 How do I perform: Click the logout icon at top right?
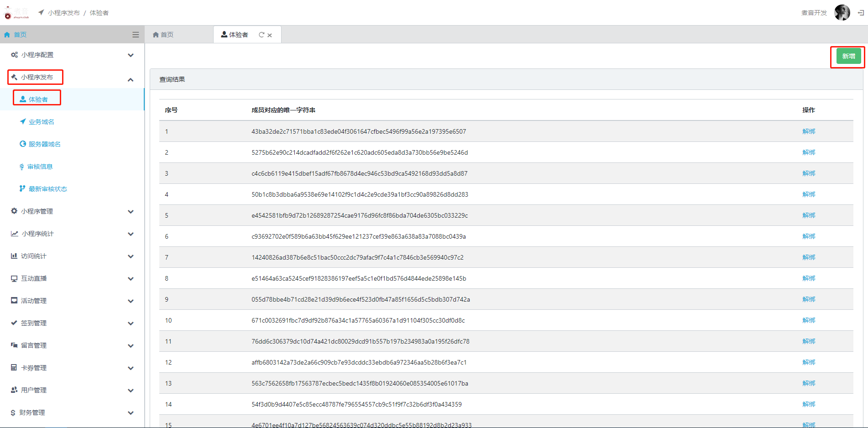coord(861,13)
